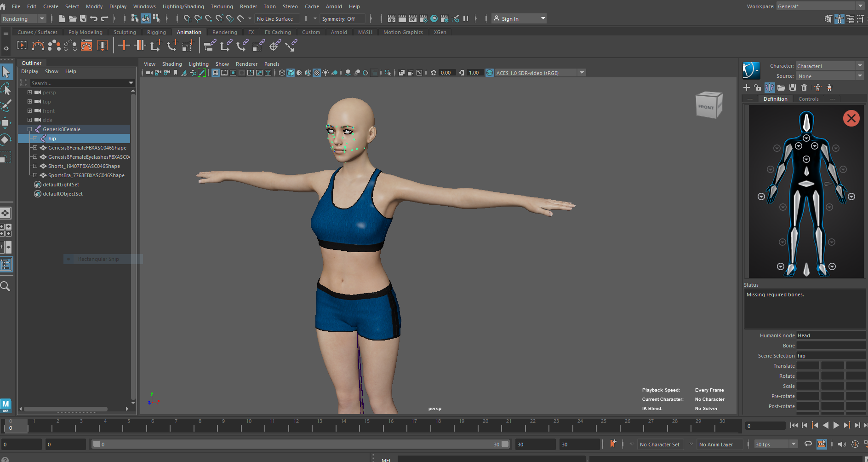Click the IPR render icon

(412, 19)
